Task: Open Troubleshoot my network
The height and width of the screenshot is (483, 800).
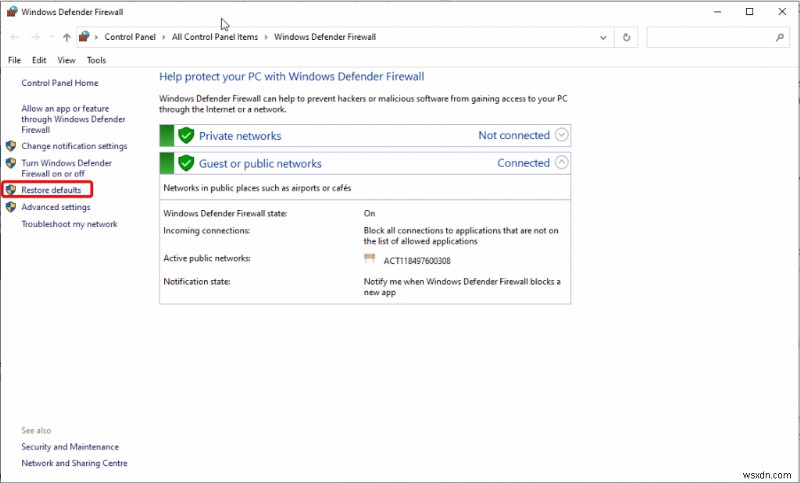Action: tap(69, 224)
